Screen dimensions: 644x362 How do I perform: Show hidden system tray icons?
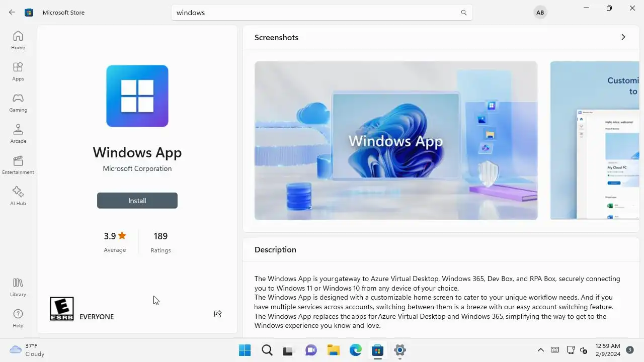(x=540, y=350)
